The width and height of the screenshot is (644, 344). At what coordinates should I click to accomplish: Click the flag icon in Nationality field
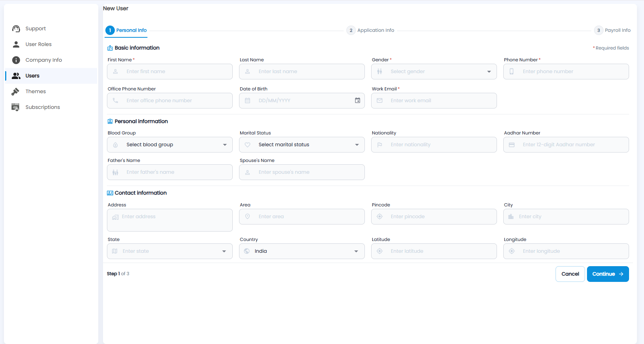379,145
